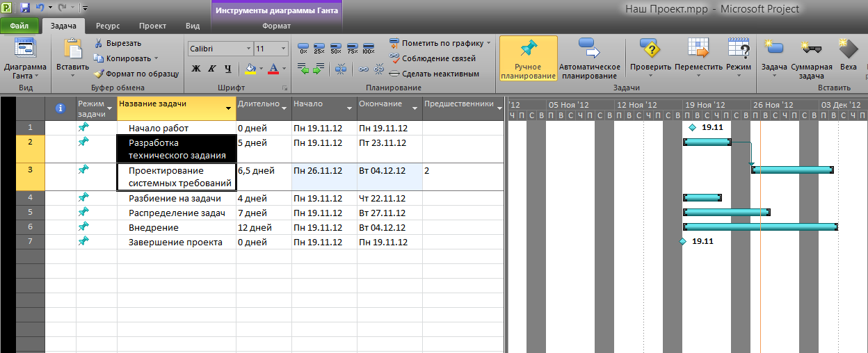Screen dimensions: 868x353
Task: Open the Calibri font name dropdown
Action: coord(248,49)
